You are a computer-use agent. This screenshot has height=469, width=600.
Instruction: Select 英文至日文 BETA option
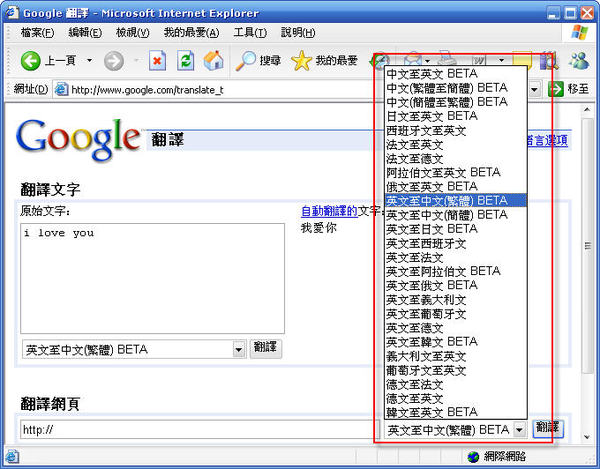click(x=456, y=229)
